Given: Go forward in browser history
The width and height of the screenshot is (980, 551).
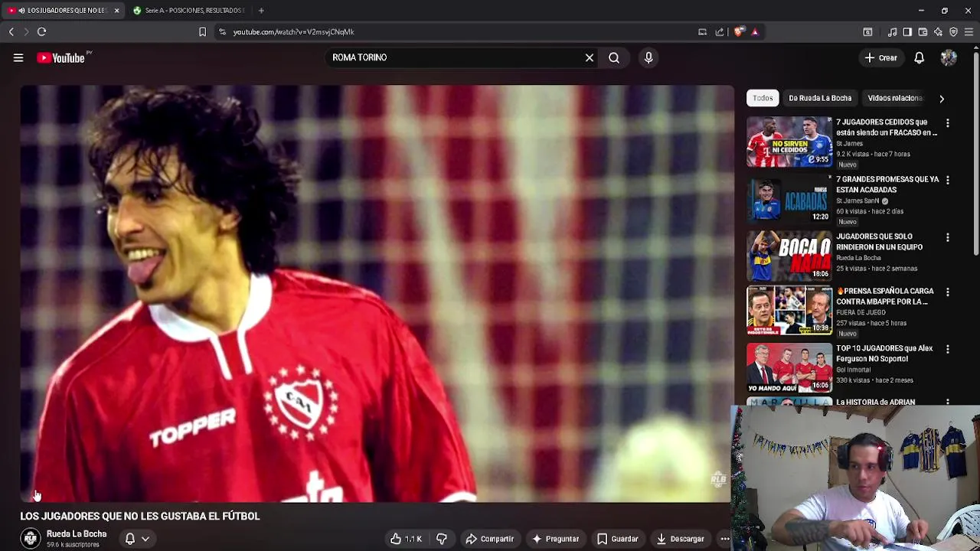Looking at the screenshot, I should click(26, 31).
